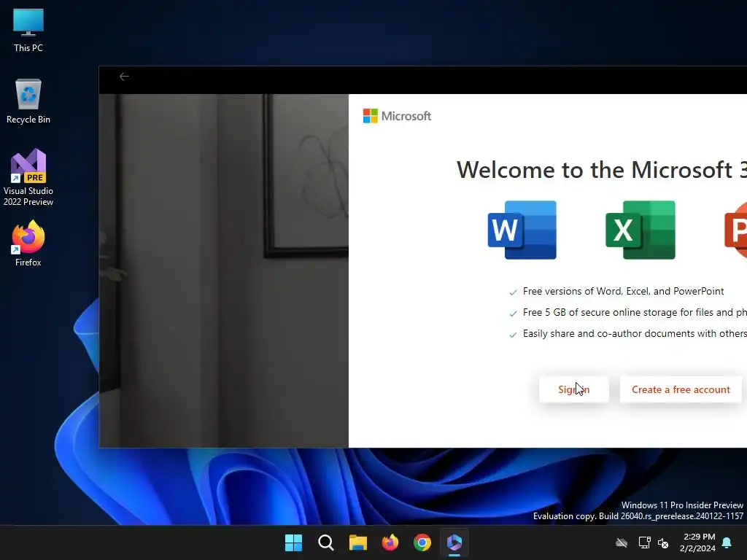Screen dimensions: 747x560
Task: Click the OneDrive tray icon
Action: (622, 542)
